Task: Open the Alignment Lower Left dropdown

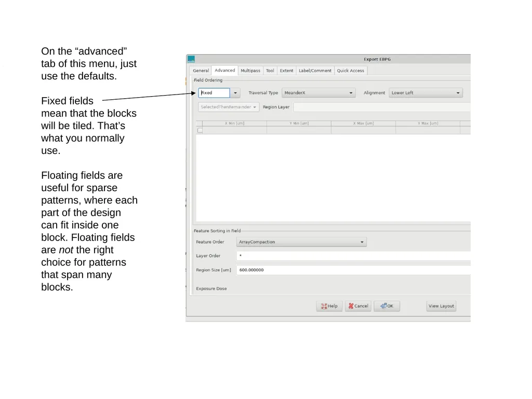Action: click(x=426, y=92)
